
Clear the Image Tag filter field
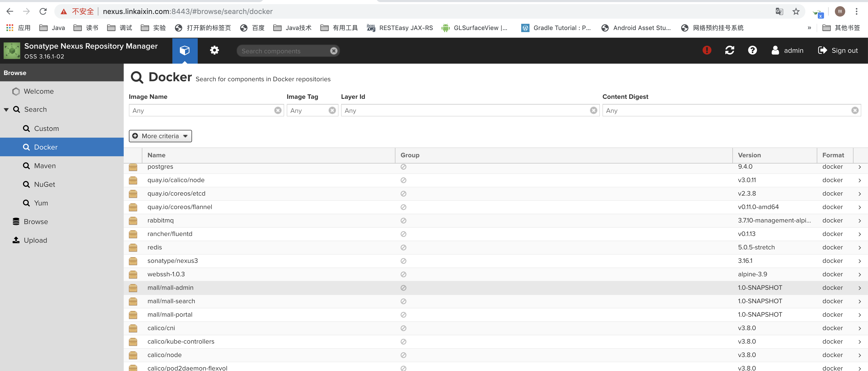[332, 110]
